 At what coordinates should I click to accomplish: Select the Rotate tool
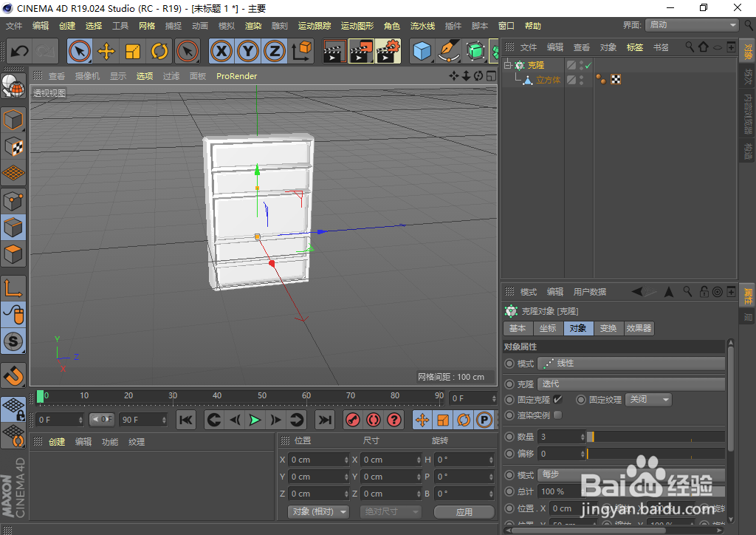[161, 52]
